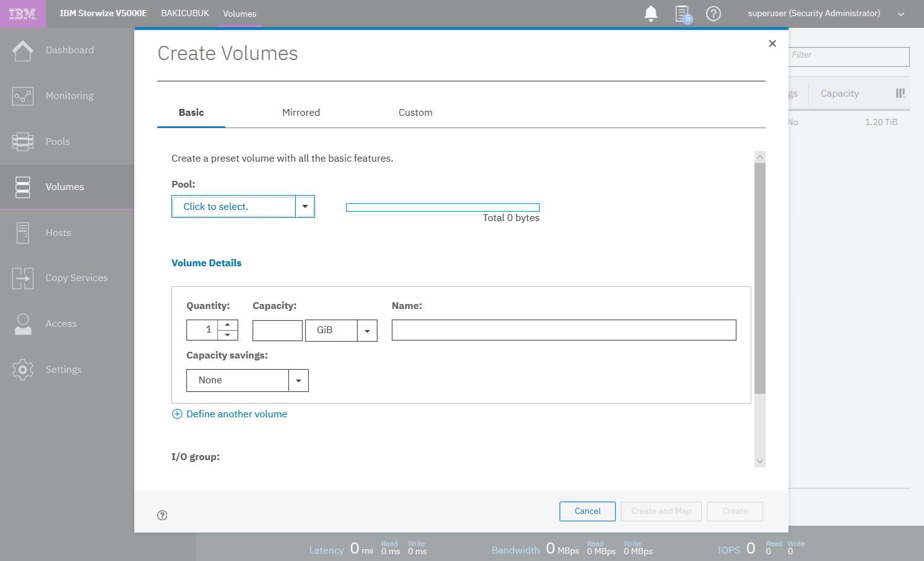
Task: Open Pools label in sidebar
Action: (58, 142)
